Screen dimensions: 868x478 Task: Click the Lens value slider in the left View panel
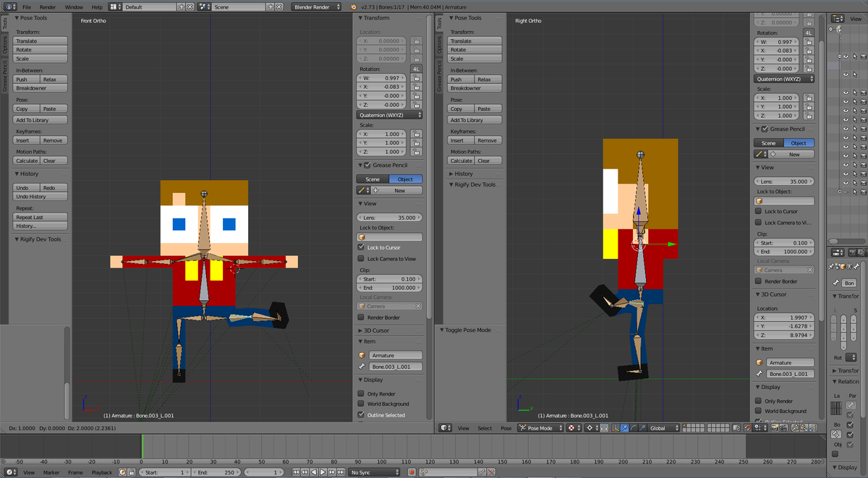pos(390,218)
